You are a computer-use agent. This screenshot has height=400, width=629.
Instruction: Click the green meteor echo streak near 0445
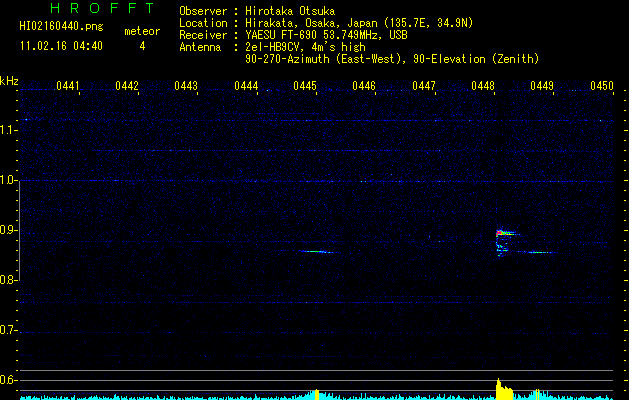coord(317,252)
